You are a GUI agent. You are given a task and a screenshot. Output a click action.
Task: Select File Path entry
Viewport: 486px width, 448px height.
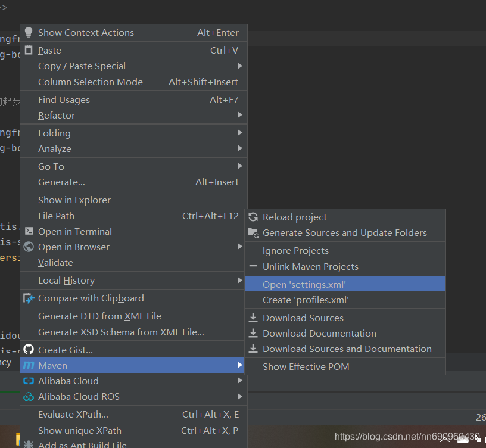point(134,216)
